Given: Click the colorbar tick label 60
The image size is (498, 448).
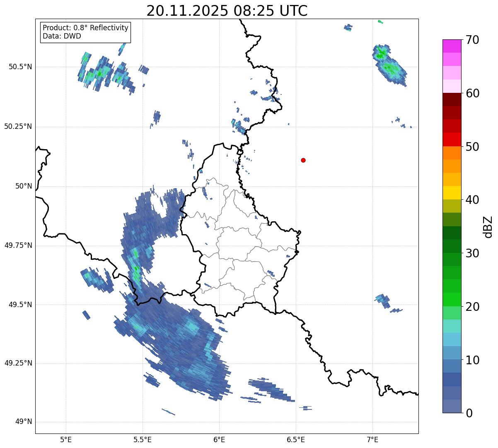Looking at the screenshot, I should pyautogui.click(x=472, y=93).
